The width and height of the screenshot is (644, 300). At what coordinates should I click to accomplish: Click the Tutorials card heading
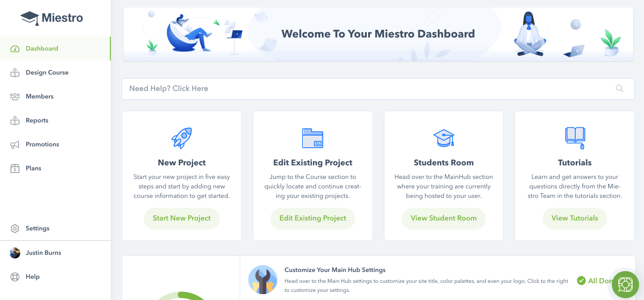575,163
